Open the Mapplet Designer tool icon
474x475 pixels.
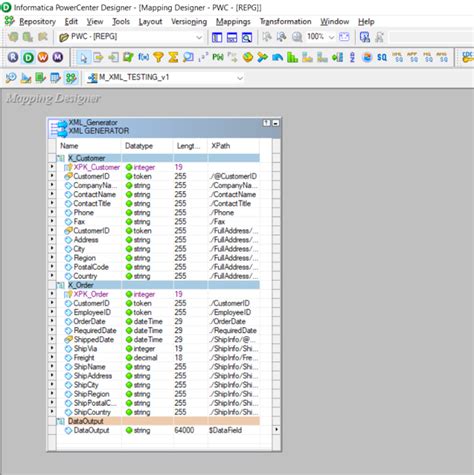(x=55, y=78)
